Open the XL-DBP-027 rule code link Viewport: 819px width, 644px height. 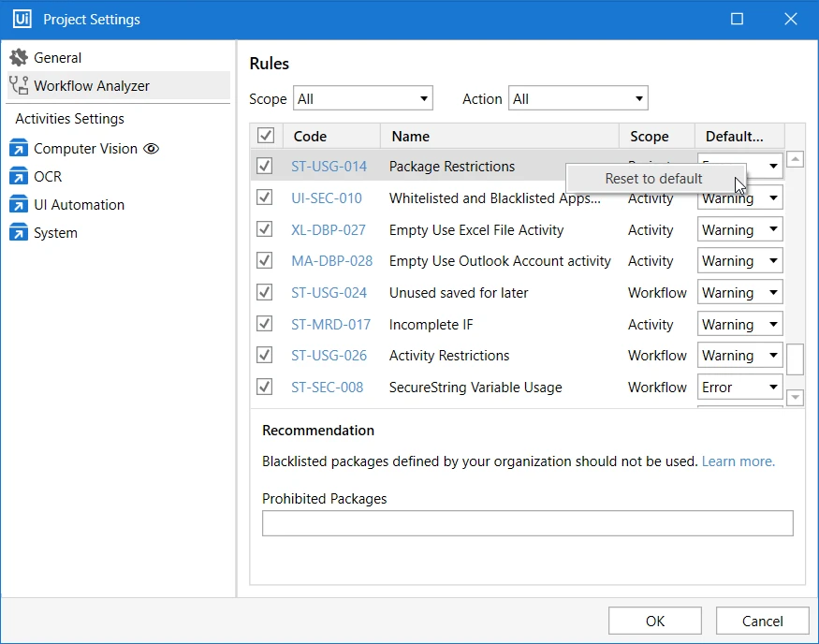coord(329,230)
